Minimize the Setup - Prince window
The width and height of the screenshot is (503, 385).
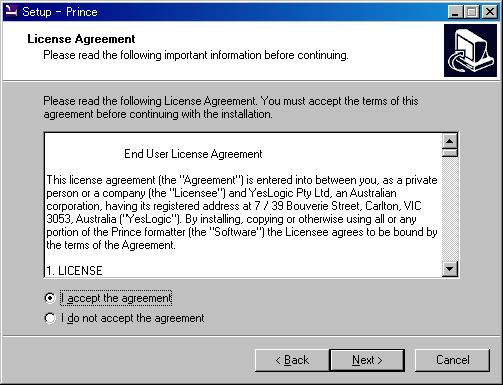click(x=455, y=12)
